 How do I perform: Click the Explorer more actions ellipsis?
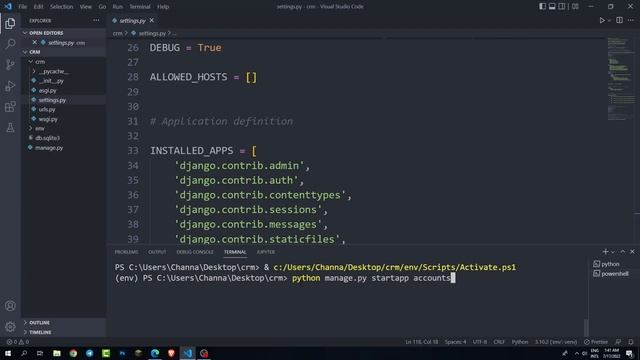coord(96,20)
